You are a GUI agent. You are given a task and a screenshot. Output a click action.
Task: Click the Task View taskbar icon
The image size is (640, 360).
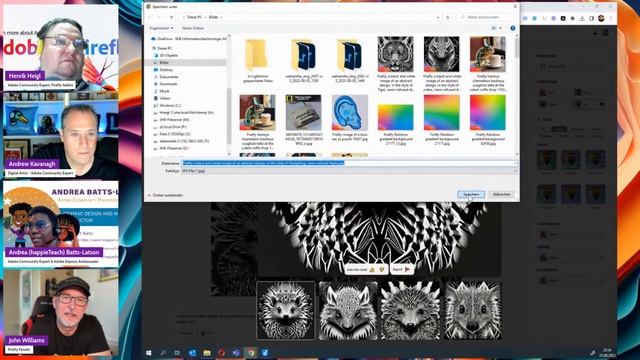(177, 353)
